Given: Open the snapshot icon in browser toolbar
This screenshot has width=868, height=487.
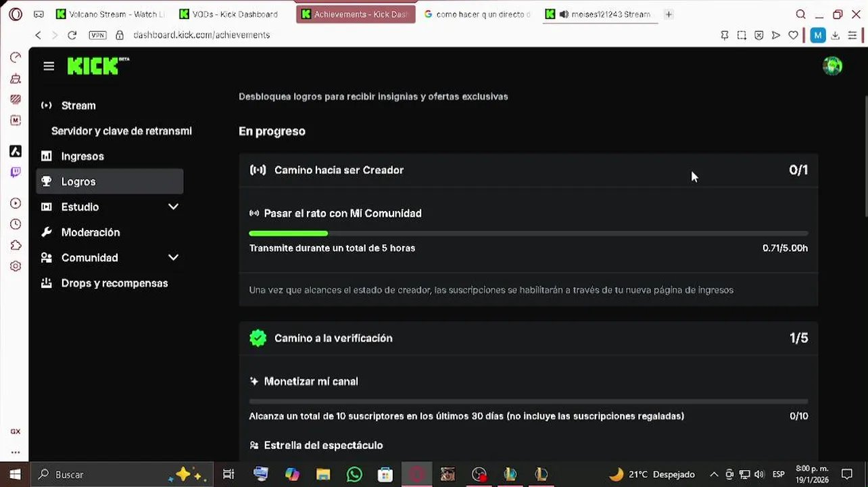Looking at the screenshot, I should (x=742, y=35).
